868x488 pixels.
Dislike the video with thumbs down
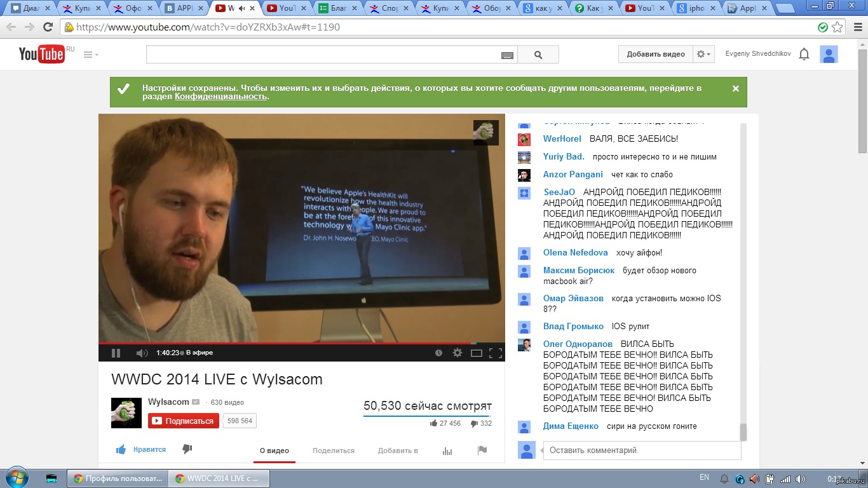coord(187,449)
